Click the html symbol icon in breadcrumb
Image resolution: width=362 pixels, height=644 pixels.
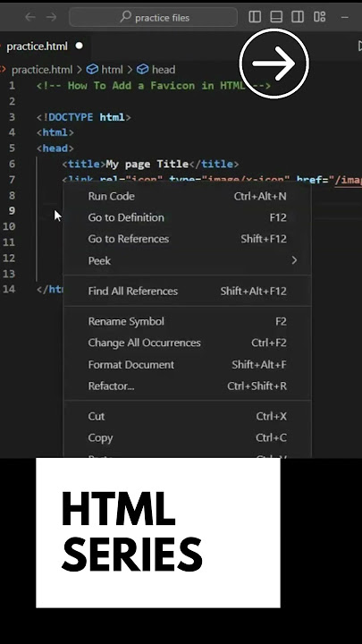(92, 70)
